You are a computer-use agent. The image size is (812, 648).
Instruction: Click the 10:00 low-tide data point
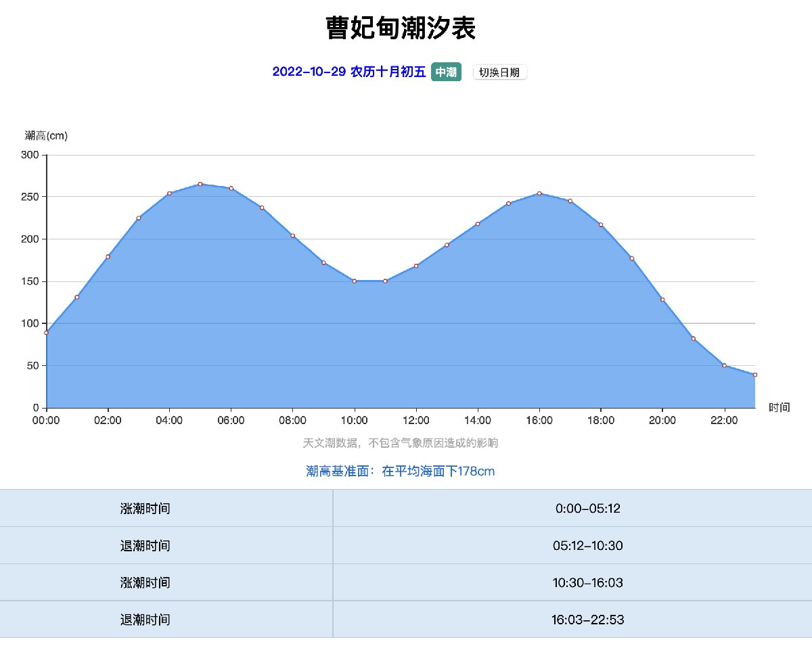pyautogui.click(x=354, y=281)
